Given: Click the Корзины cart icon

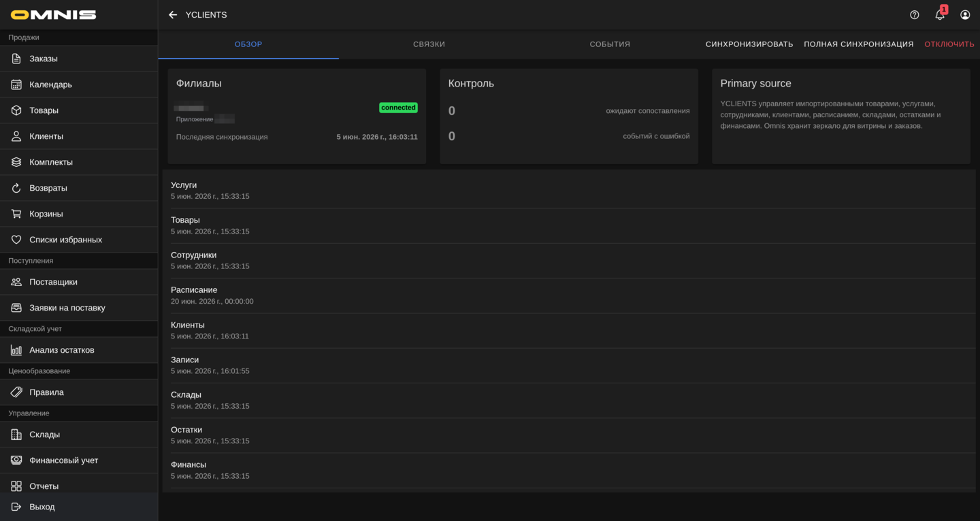Looking at the screenshot, I should (16, 214).
